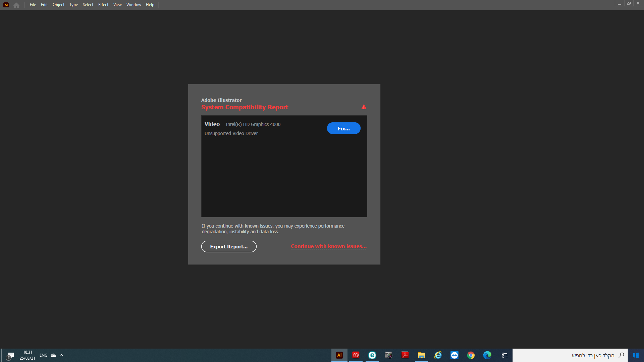
Task: Restore down the Illustrator window
Action: 629,4
